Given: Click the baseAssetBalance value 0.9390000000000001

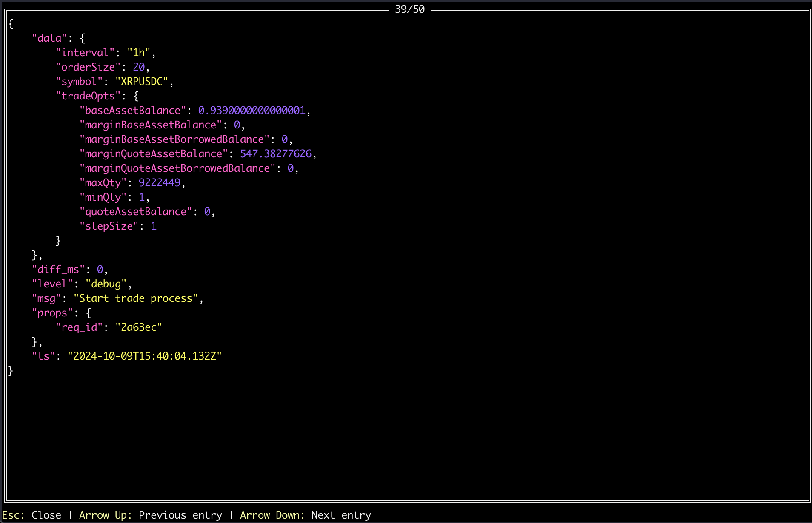Looking at the screenshot, I should (x=252, y=111).
